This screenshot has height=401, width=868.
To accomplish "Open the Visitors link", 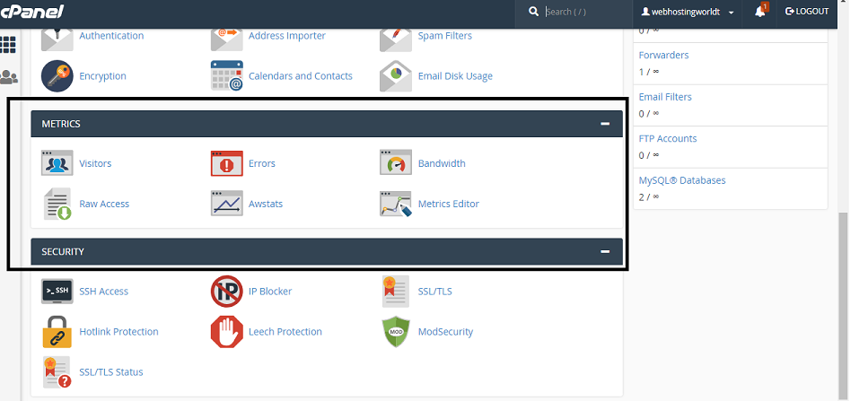I will click(95, 163).
